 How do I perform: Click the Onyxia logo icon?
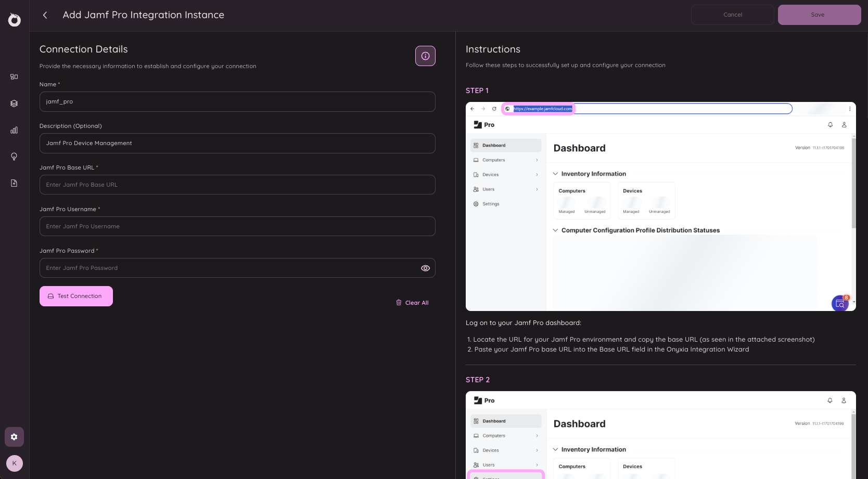pyautogui.click(x=15, y=20)
